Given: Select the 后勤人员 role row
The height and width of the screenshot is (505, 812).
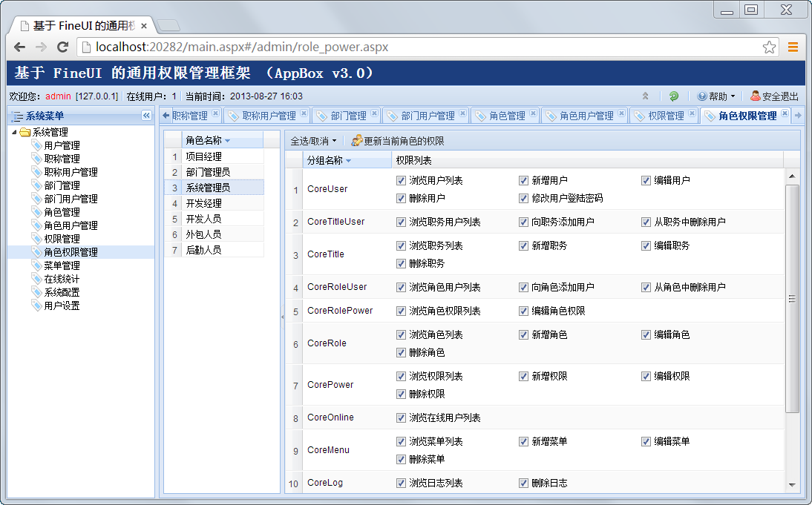Looking at the screenshot, I should (x=215, y=250).
